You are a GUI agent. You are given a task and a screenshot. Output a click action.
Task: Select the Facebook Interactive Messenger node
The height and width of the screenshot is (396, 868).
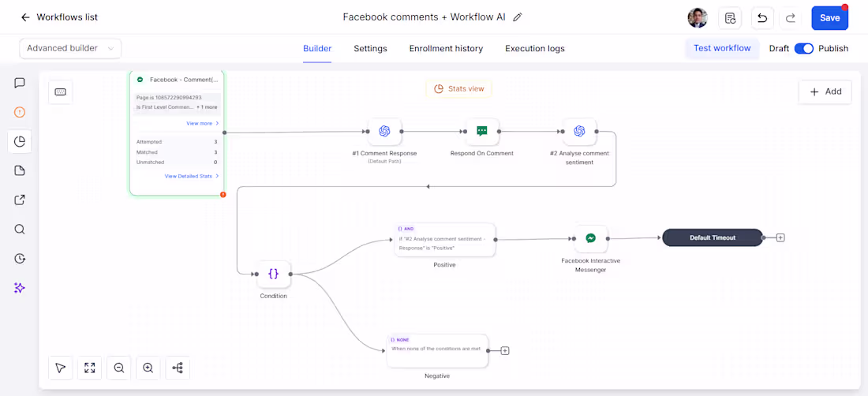[x=591, y=239]
